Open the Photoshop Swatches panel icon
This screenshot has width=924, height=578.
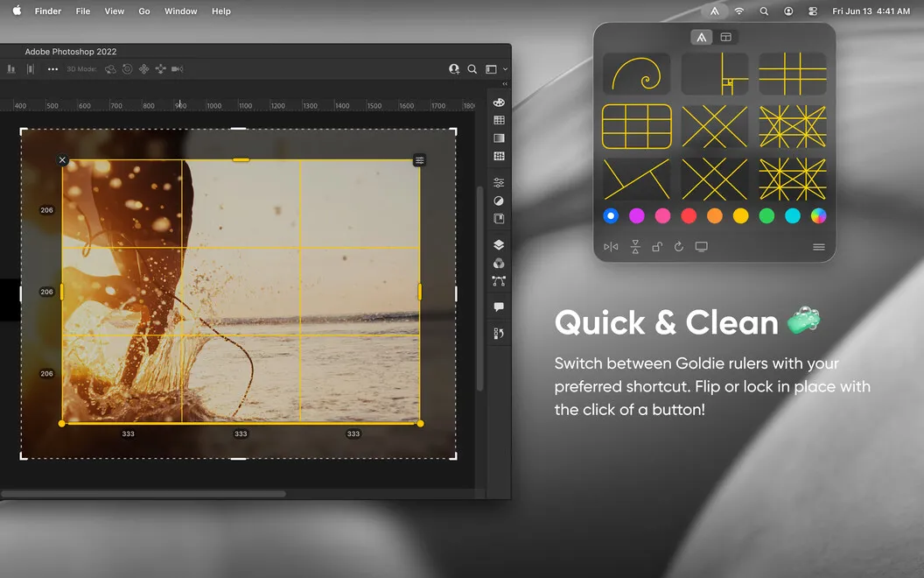(x=499, y=120)
